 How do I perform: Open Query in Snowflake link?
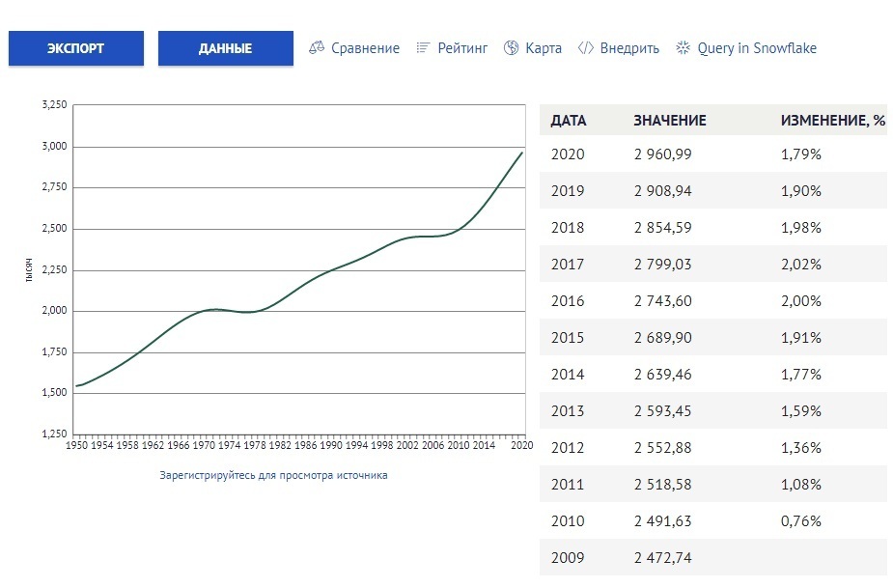(757, 48)
